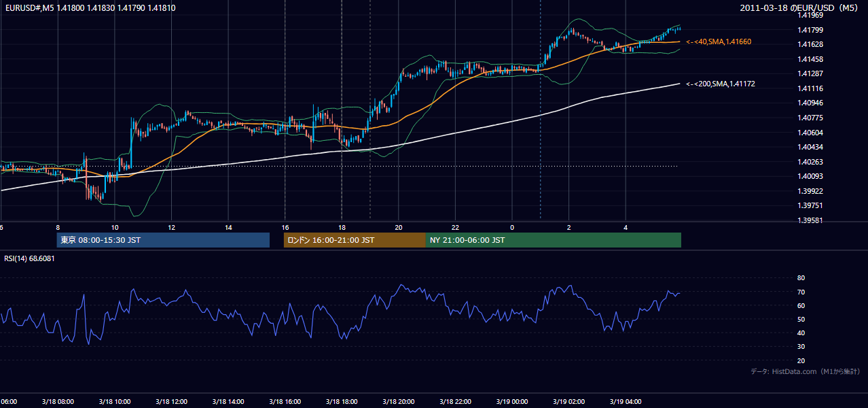Click RSI scale level 30

[801, 347]
